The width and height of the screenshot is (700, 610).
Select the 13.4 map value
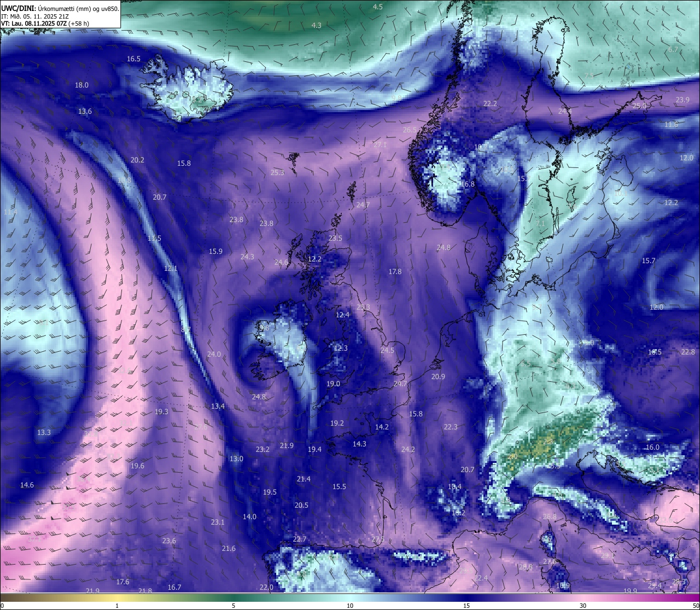218,406
